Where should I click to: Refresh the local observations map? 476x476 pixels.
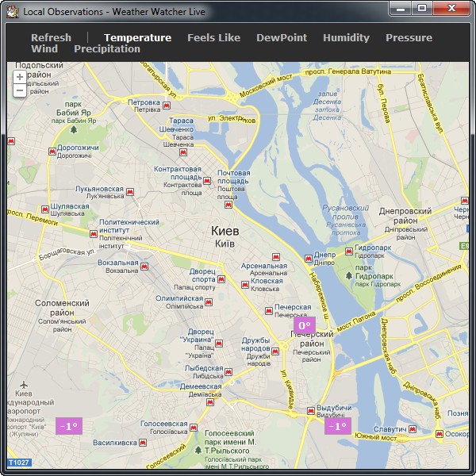[51, 37]
